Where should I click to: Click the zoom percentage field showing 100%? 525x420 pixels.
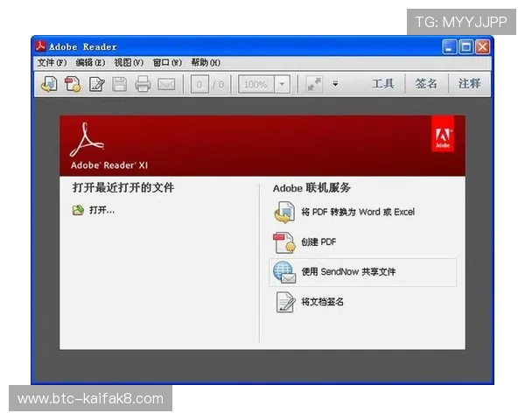(x=256, y=84)
